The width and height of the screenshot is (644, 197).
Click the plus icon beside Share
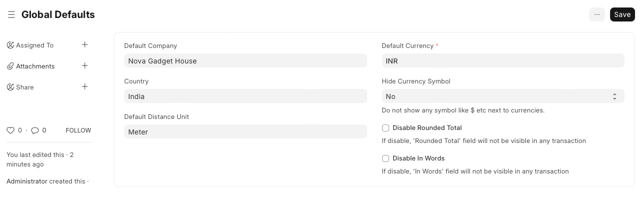point(85,87)
